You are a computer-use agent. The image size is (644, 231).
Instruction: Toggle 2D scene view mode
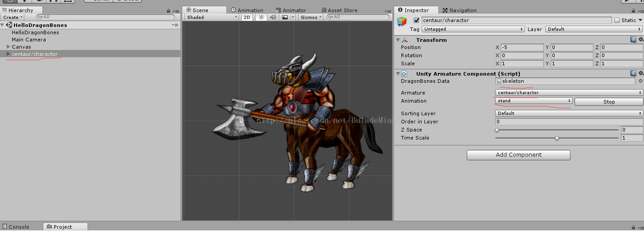(x=247, y=17)
